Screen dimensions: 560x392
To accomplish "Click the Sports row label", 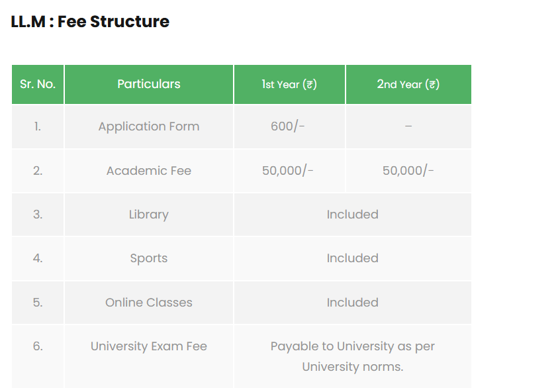I will click(149, 258).
